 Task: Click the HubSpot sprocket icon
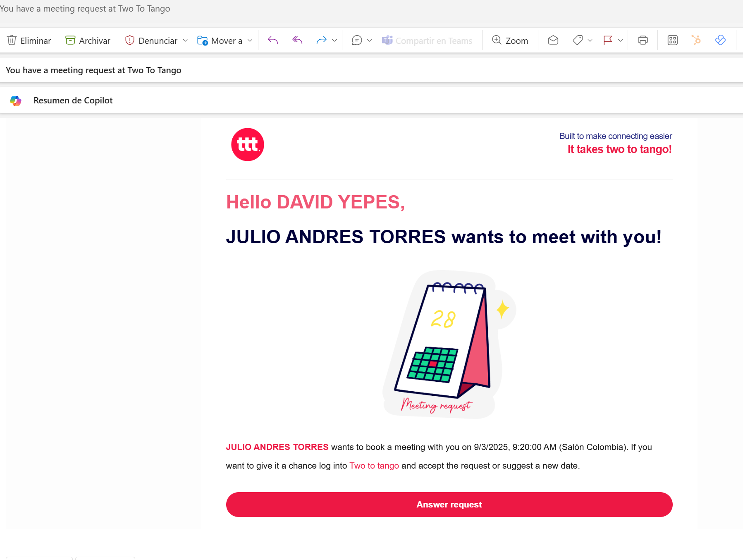[696, 40]
